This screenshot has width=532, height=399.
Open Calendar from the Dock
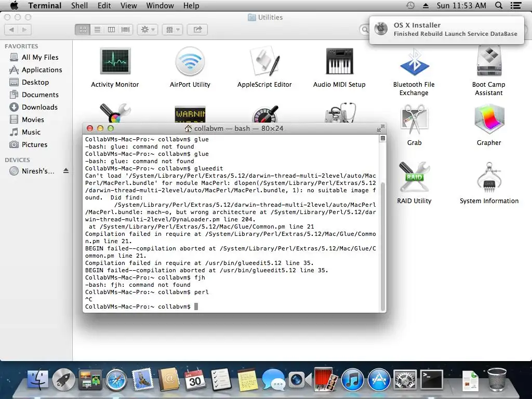[x=195, y=379]
